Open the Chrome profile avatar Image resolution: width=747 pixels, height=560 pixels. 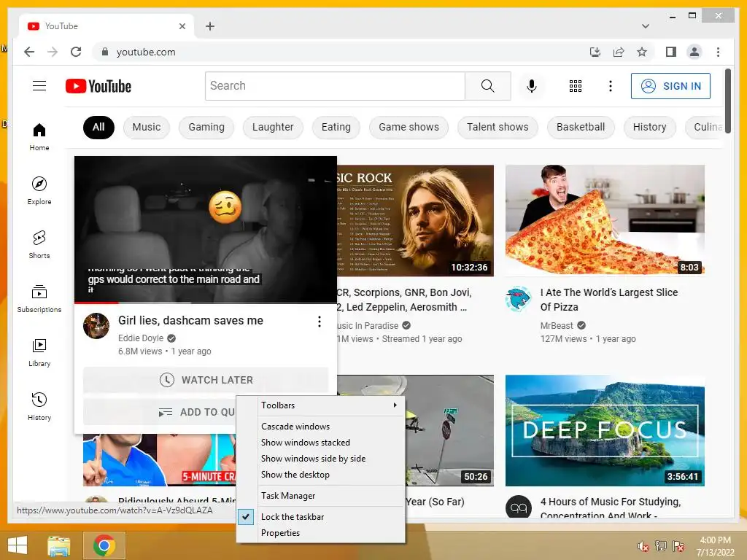(x=694, y=52)
